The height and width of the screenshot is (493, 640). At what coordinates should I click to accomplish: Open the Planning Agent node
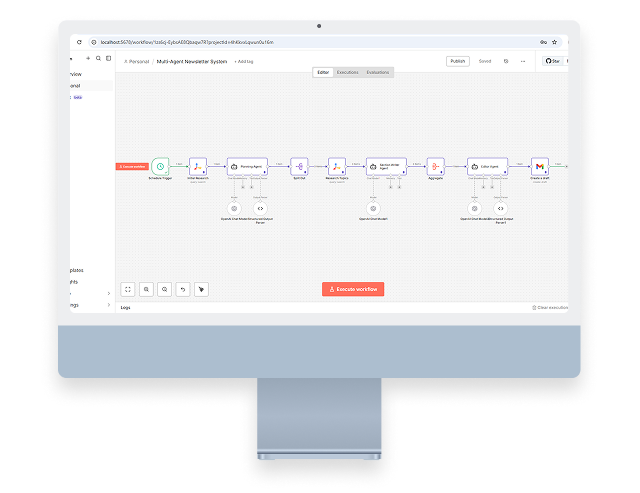pyautogui.click(x=245, y=166)
